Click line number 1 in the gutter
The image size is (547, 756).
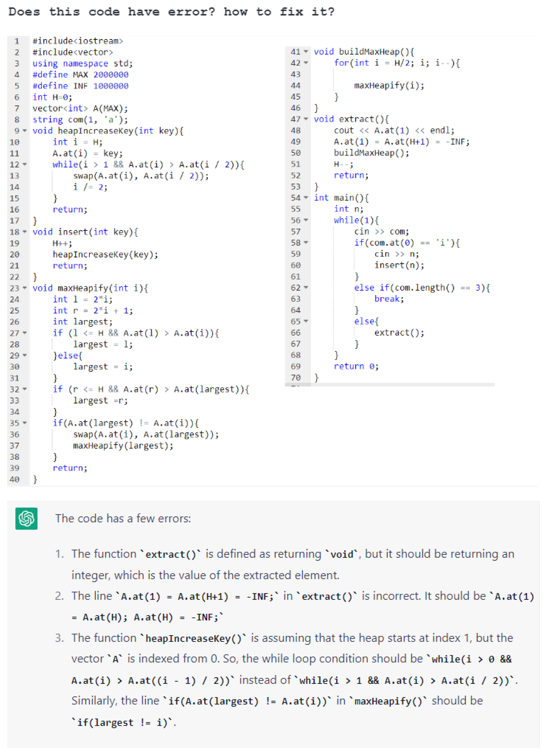tap(17, 41)
